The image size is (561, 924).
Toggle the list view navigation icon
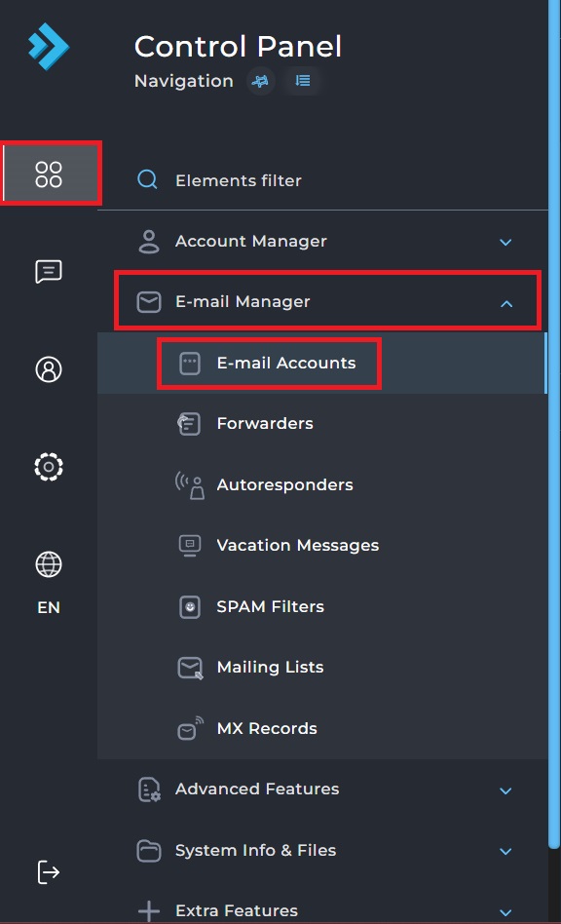point(303,81)
